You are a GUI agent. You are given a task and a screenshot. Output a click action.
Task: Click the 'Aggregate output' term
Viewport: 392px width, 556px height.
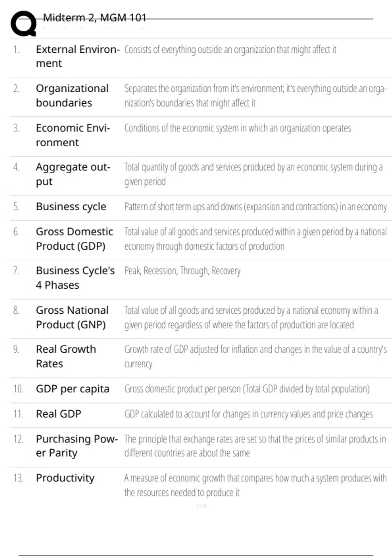[73, 174]
